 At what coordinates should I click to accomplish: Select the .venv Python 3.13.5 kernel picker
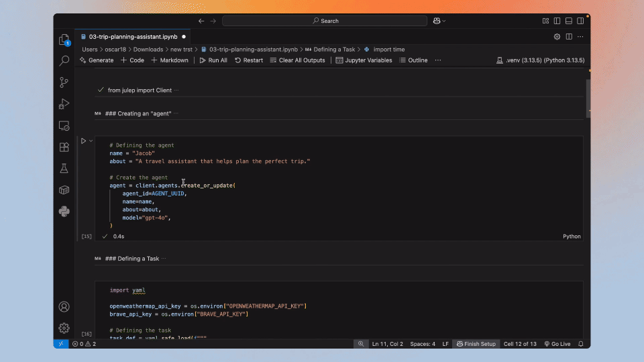[540, 60]
